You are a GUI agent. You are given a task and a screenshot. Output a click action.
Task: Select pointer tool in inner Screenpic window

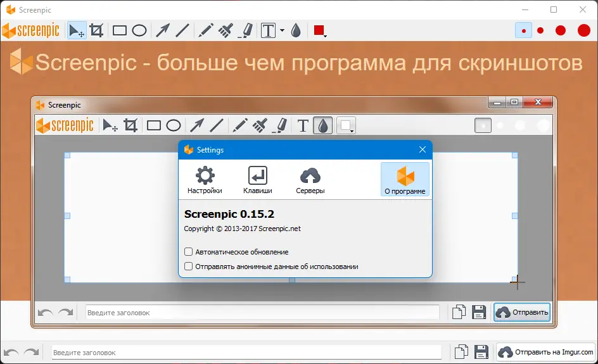pyautogui.click(x=110, y=125)
